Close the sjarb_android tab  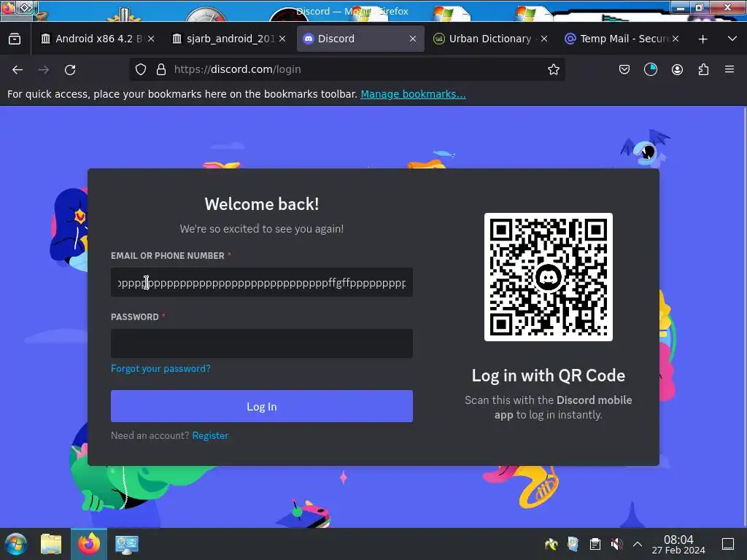pyautogui.click(x=282, y=39)
